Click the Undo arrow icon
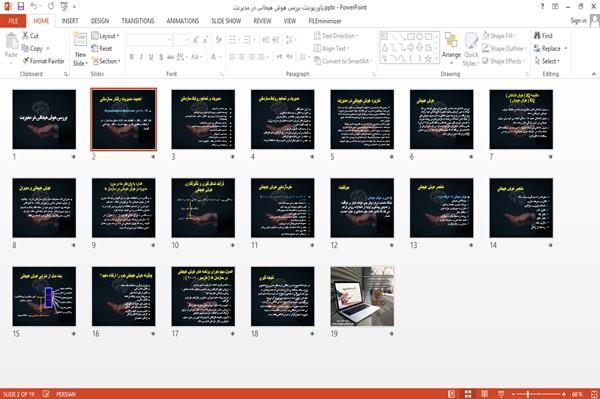The height and width of the screenshot is (399, 600). click(x=34, y=7)
